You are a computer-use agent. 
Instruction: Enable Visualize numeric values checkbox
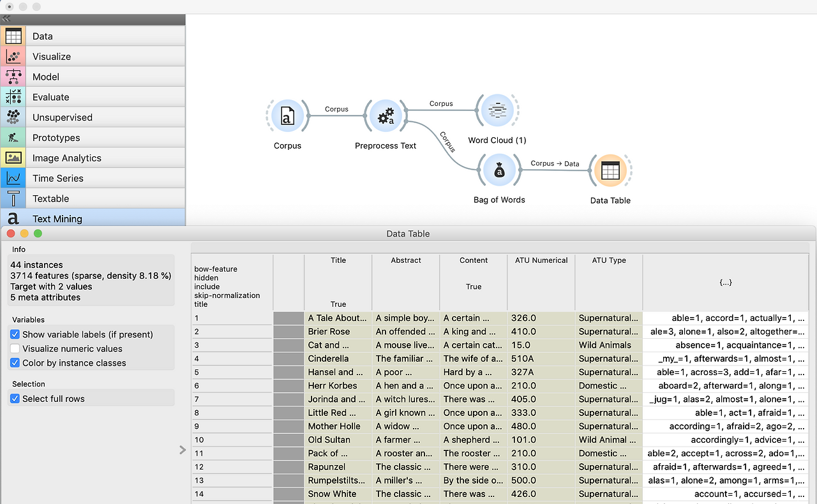coord(15,349)
